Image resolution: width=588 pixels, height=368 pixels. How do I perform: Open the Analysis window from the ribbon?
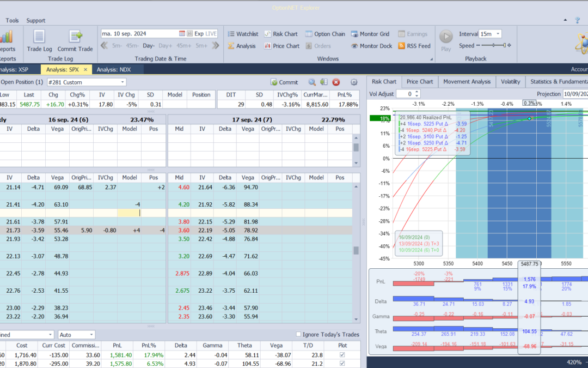tap(242, 46)
